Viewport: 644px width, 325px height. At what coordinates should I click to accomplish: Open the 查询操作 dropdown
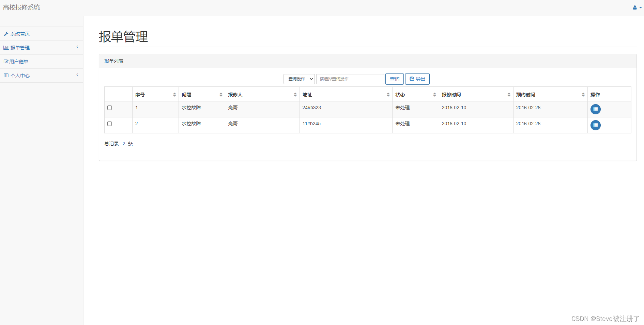(299, 79)
